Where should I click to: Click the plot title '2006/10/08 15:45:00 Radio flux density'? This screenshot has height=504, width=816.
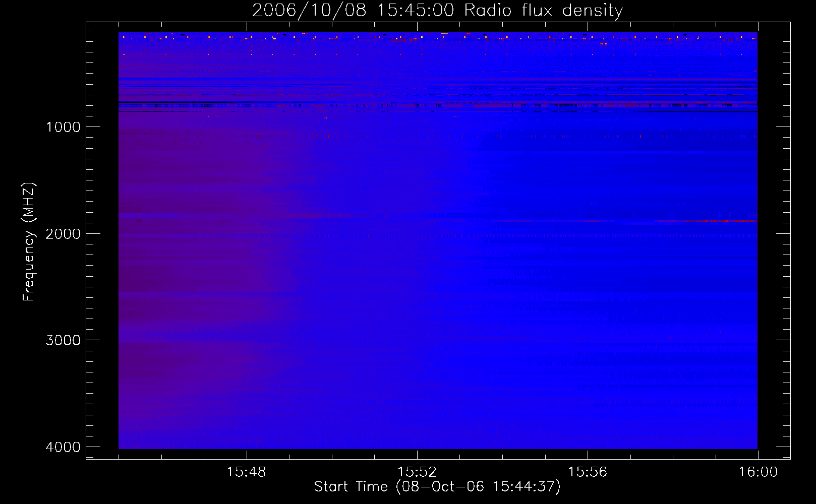tap(437, 11)
